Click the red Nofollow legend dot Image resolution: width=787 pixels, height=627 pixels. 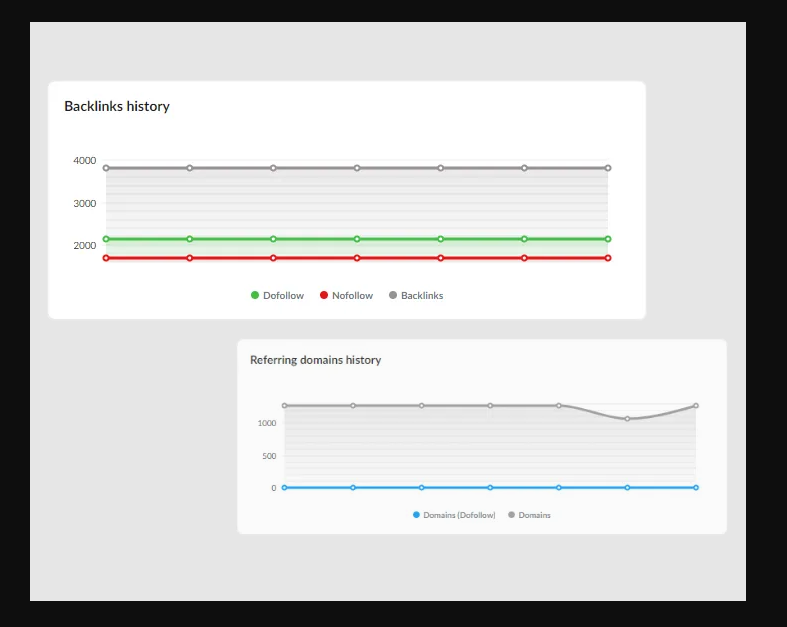(x=324, y=295)
